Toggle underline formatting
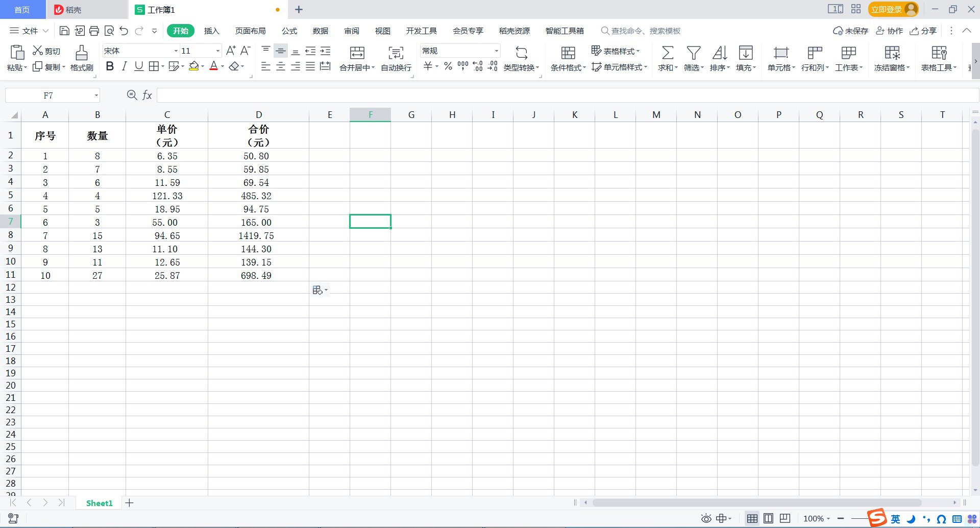The height and width of the screenshot is (528, 980). click(x=138, y=65)
